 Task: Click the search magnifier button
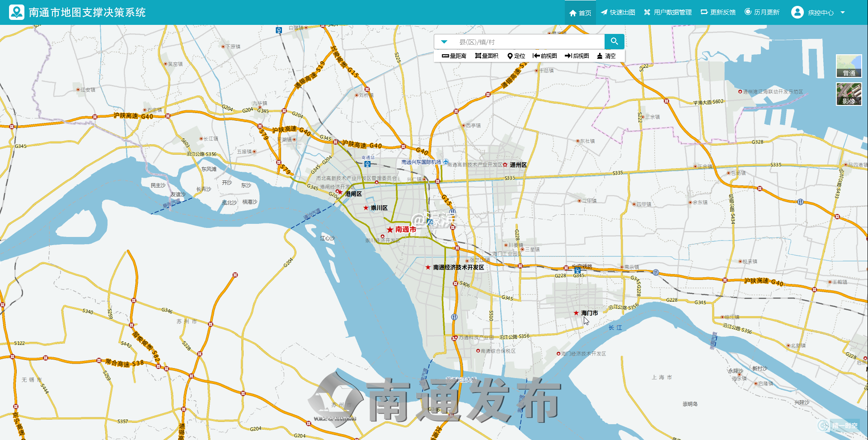(614, 42)
